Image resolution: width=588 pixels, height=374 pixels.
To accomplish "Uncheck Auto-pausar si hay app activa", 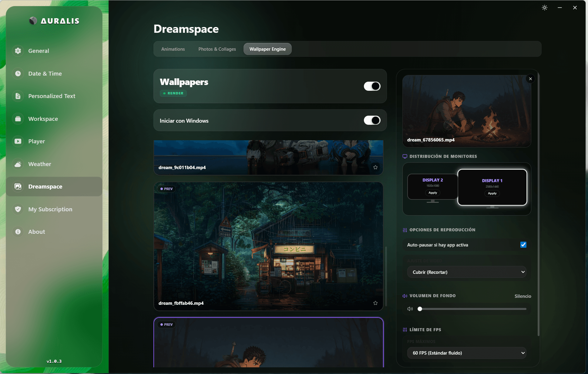I will [523, 245].
